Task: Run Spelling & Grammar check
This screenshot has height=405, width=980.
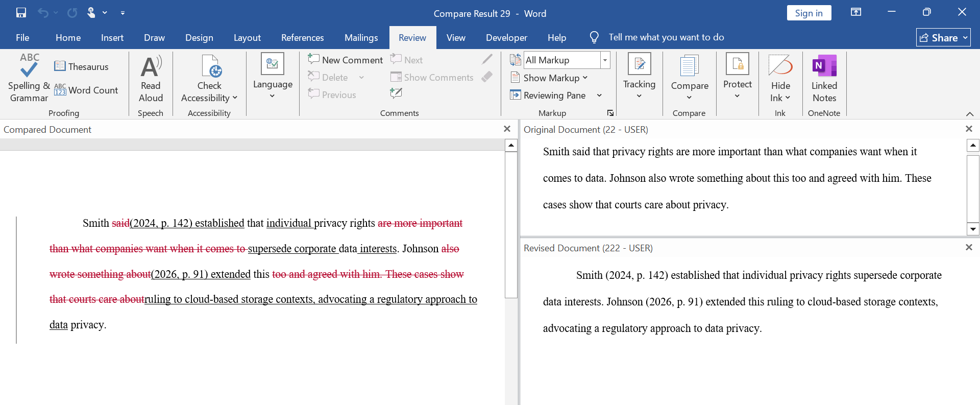Action: pos(29,78)
